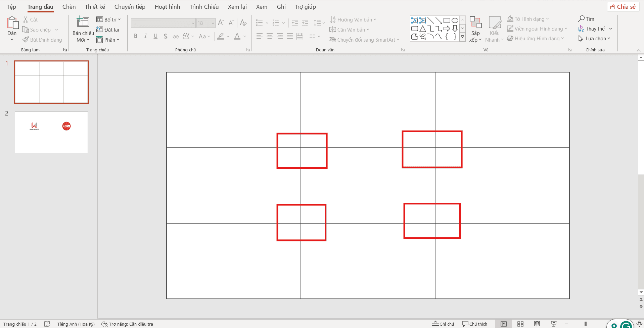
Task: Open Ghi chú notes from the status bar
Action: pos(443,324)
